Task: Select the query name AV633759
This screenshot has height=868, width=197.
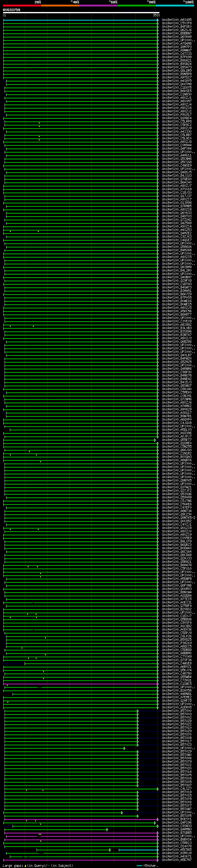Action: point(11,10)
